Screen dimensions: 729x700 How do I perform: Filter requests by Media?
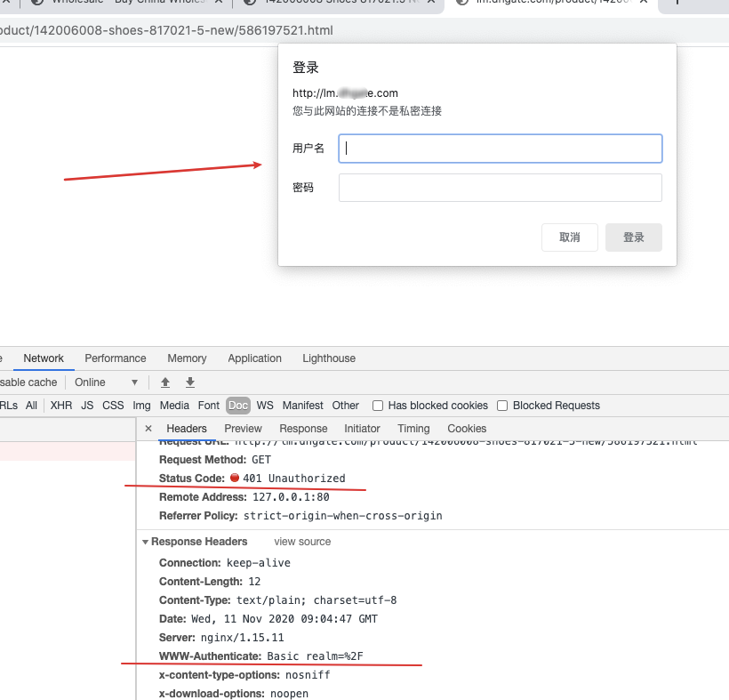coord(174,406)
